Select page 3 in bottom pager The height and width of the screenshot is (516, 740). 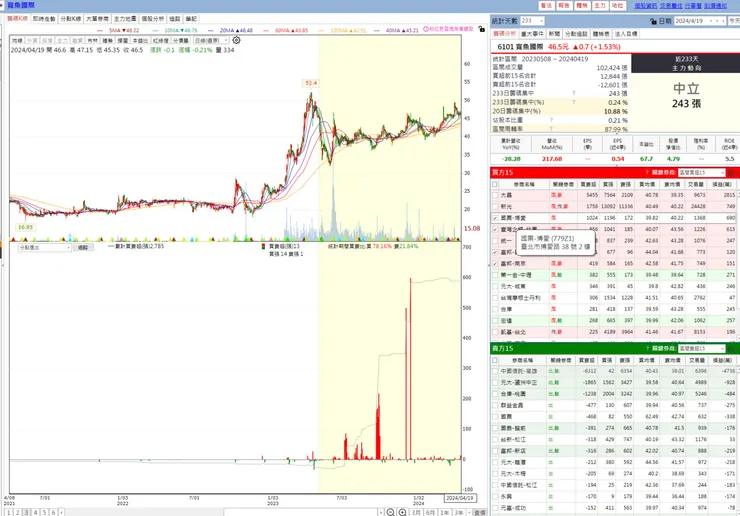(26, 512)
